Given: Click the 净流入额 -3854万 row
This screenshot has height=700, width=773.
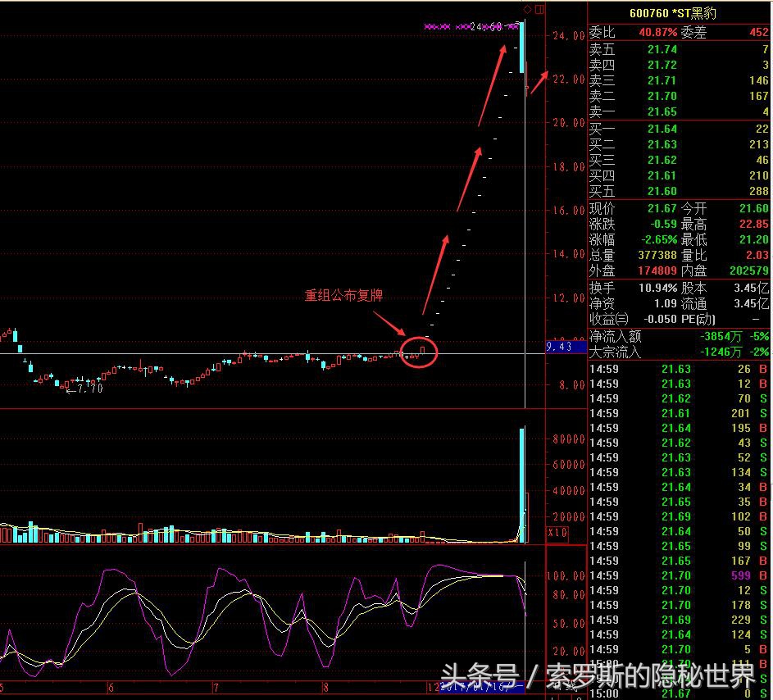Looking at the screenshot, I should pos(679,337).
